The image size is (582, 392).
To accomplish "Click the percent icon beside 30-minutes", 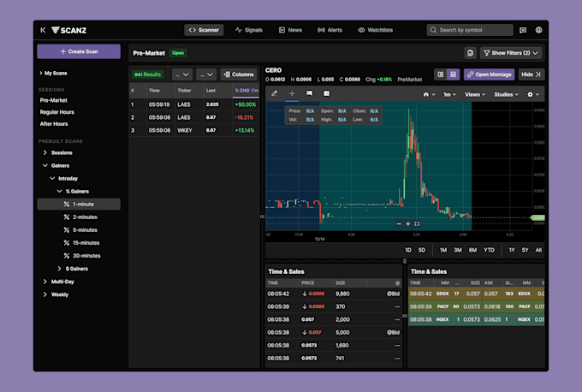I will tap(67, 256).
